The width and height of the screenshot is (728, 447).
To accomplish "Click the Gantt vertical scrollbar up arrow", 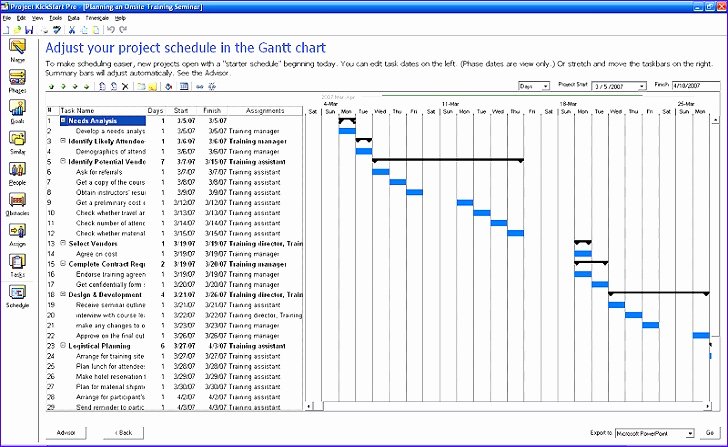I will (x=715, y=120).
